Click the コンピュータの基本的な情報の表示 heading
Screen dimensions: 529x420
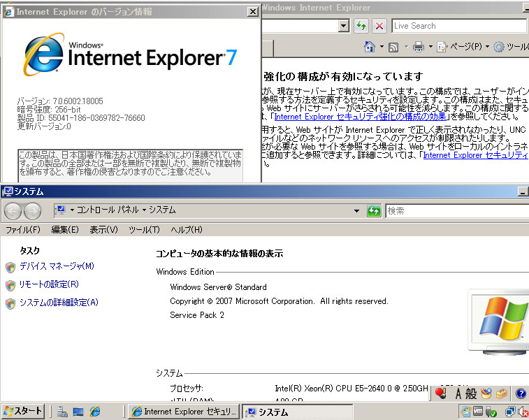219,254
